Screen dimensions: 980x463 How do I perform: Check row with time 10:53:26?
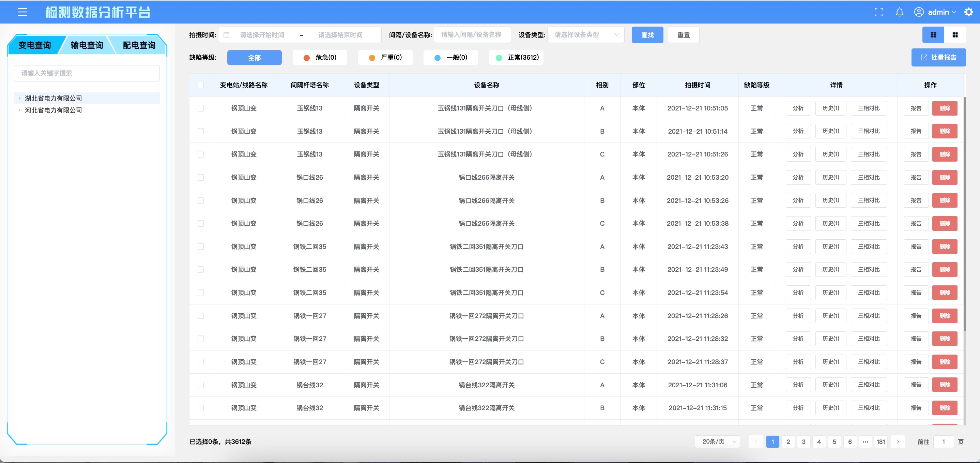coord(200,201)
